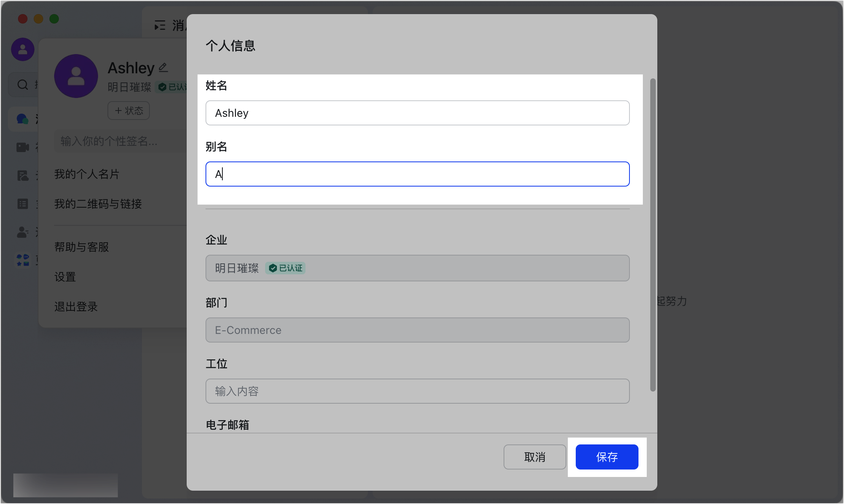Click the search magnifier in the sidebar
Screen dimensions: 844x504
[x=22, y=84]
